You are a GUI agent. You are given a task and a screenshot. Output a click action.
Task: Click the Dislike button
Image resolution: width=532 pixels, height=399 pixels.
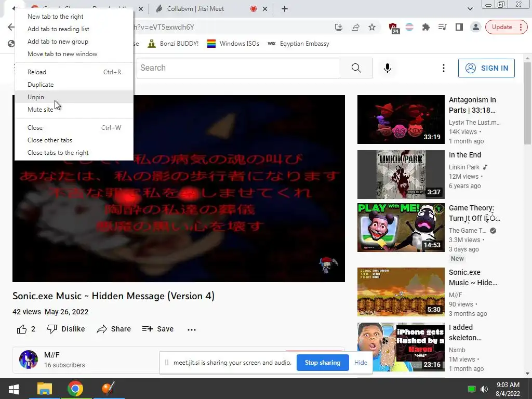(x=66, y=329)
